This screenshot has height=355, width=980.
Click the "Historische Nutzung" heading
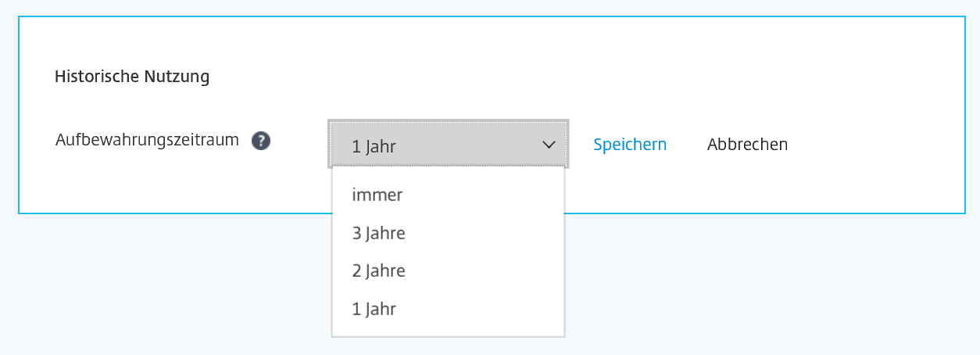pos(132,77)
